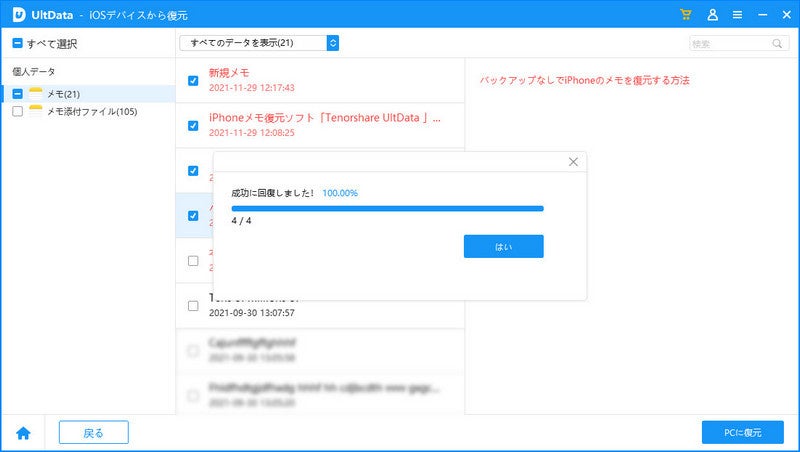The height and width of the screenshot is (452, 800).
Task: Open the すべてのデータを表示(21) dropdown
Action: point(259,43)
